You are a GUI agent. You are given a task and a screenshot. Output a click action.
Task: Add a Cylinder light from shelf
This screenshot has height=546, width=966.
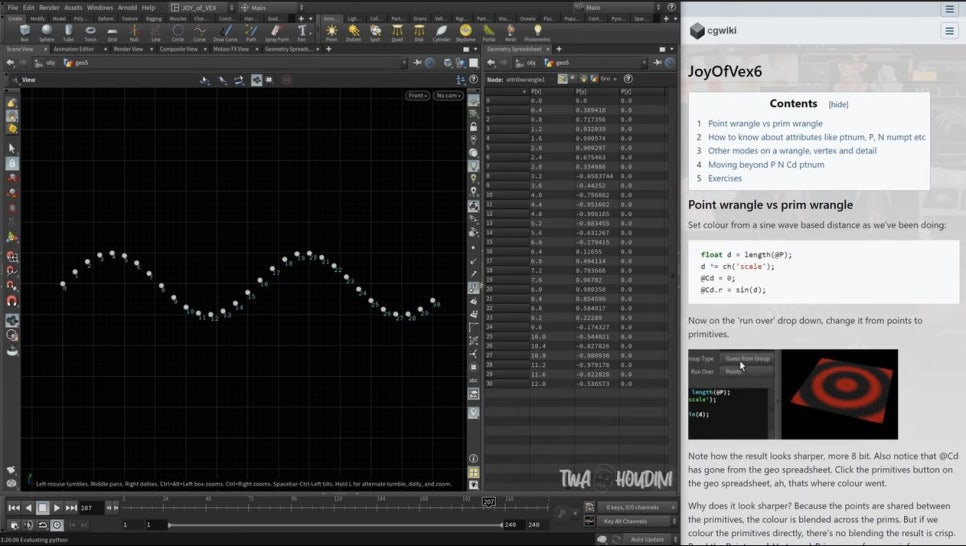(441, 33)
